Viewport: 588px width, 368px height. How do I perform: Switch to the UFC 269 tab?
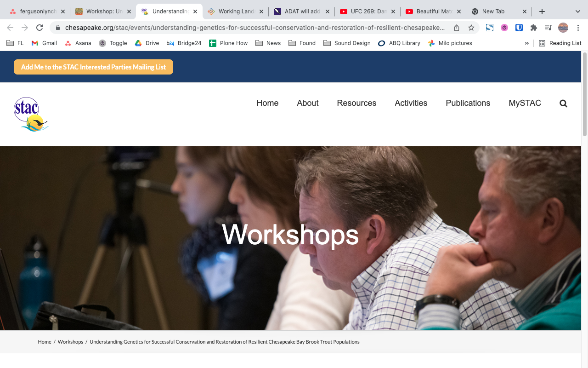click(x=367, y=11)
